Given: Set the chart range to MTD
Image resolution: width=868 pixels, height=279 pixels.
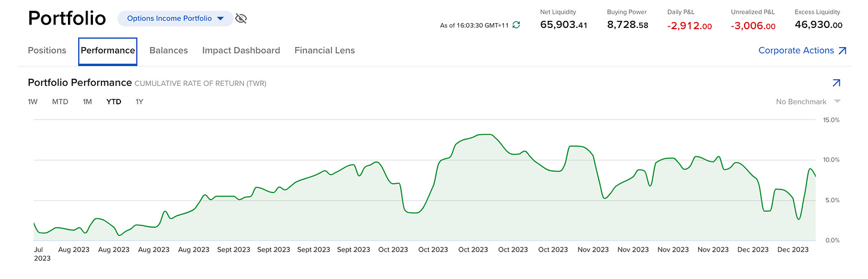Looking at the screenshot, I should pos(60,102).
